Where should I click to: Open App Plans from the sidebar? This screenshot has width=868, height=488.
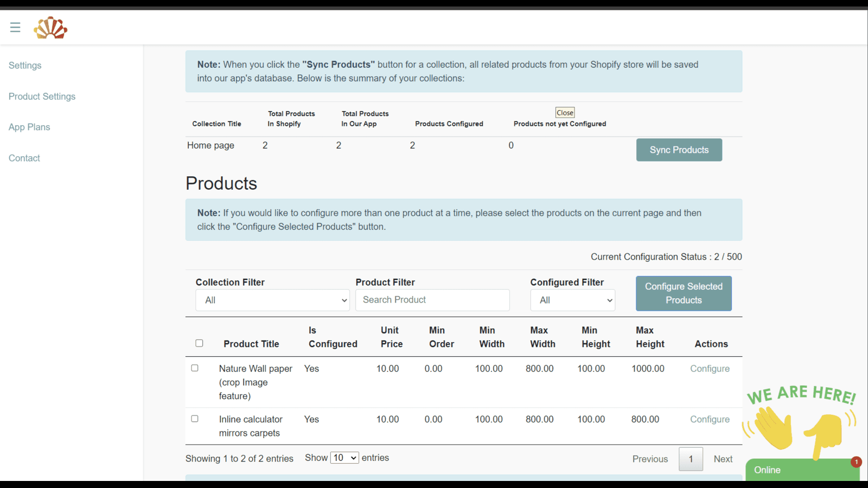pyautogui.click(x=29, y=127)
